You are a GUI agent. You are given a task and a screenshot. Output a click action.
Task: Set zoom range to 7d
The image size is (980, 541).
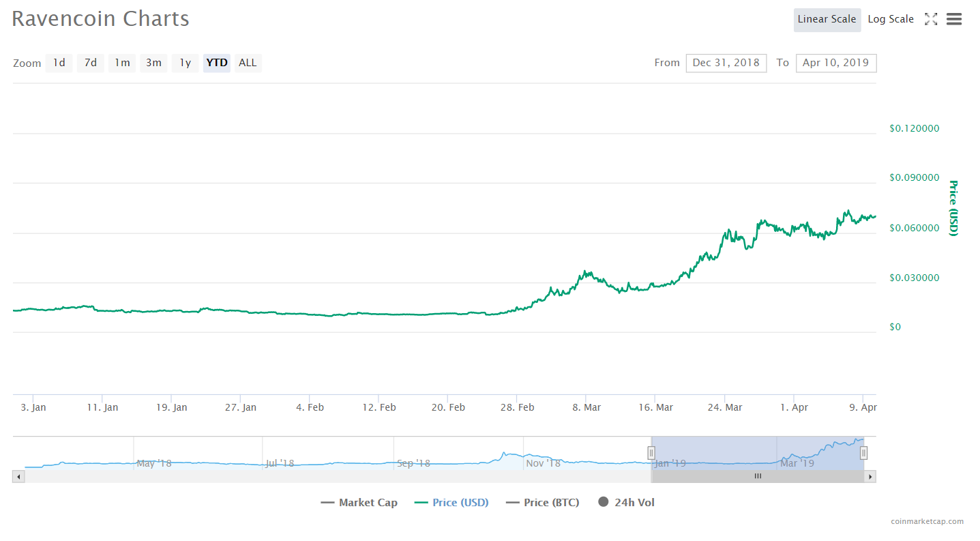(x=91, y=63)
